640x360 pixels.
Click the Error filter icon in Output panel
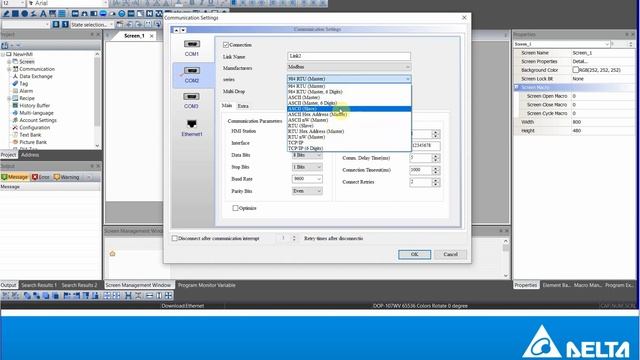35,177
